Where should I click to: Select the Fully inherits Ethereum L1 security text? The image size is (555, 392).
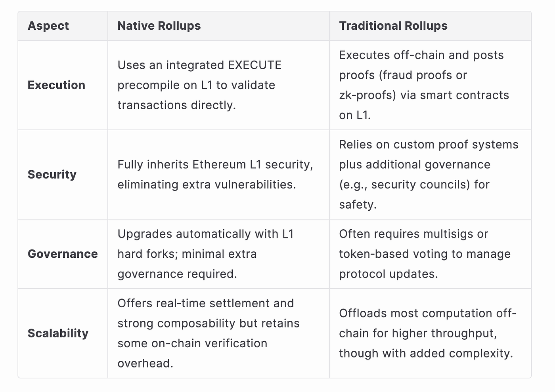tap(215, 164)
